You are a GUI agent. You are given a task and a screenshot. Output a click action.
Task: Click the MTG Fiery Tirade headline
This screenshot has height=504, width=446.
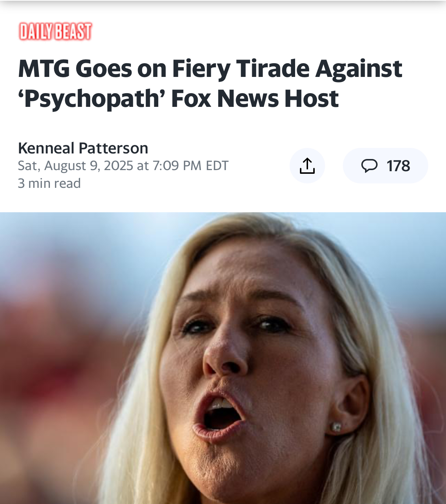click(x=210, y=84)
